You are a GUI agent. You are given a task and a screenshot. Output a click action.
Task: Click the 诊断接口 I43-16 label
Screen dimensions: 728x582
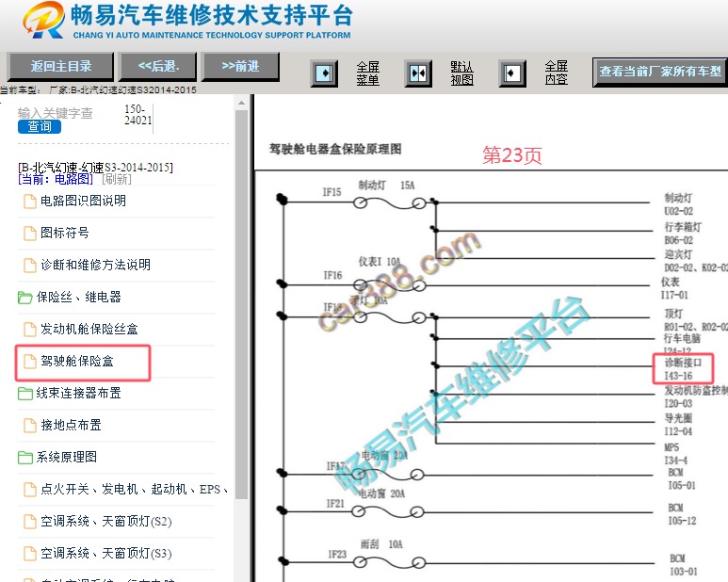pyautogui.click(x=683, y=368)
